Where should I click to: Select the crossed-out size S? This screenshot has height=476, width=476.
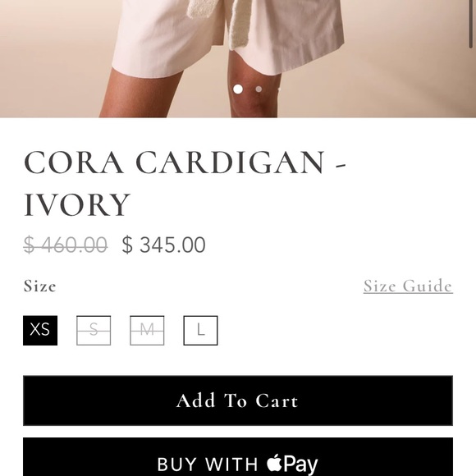(x=94, y=330)
